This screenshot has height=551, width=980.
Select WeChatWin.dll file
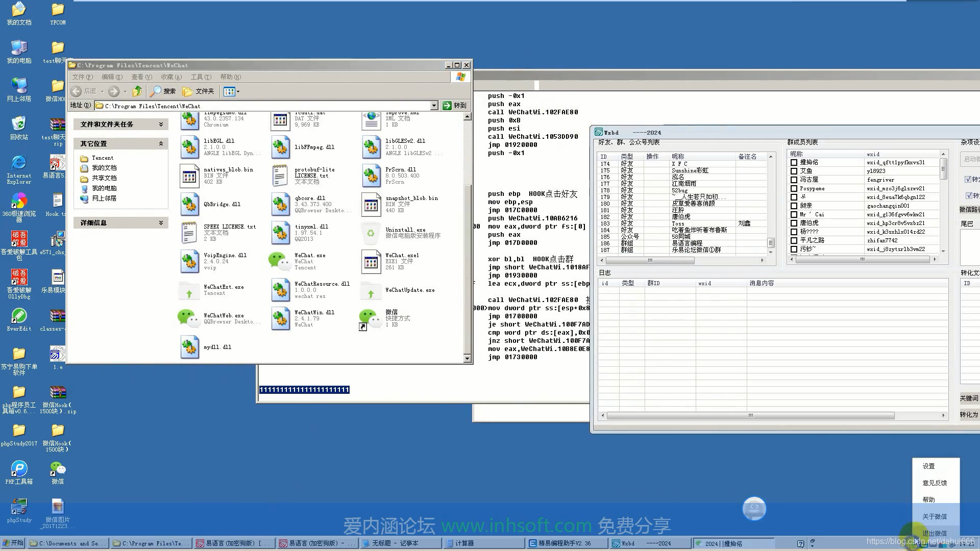(280, 318)
